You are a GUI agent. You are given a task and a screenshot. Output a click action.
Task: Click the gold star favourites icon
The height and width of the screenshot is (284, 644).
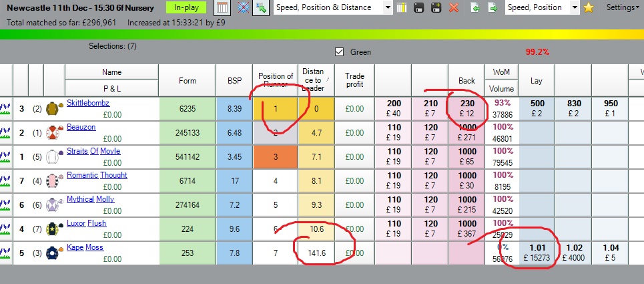pyautogui.click(x=589, y=8)
